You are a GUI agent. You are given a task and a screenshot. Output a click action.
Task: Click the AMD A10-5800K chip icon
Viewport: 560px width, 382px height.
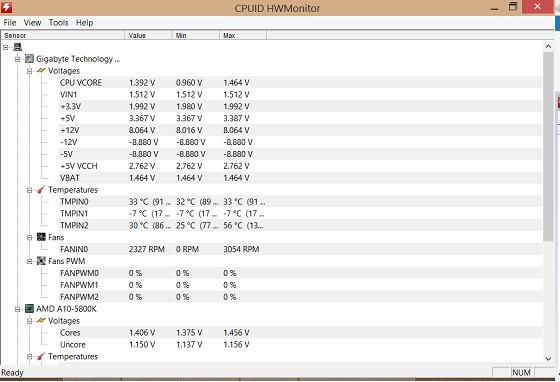coord(29,308)
